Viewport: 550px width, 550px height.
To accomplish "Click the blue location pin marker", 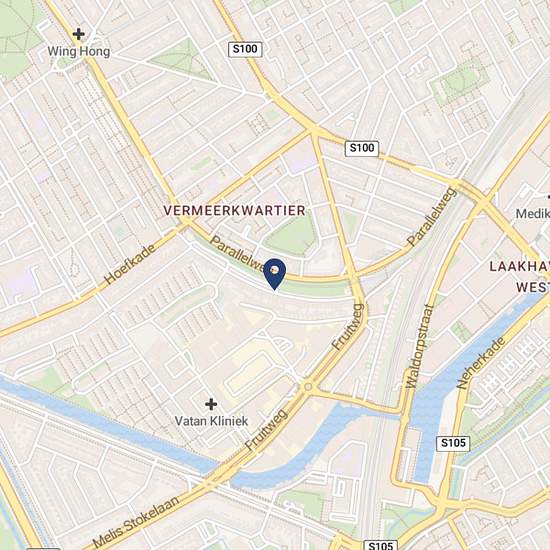I will pyautogui.click(x=275, y=274).
